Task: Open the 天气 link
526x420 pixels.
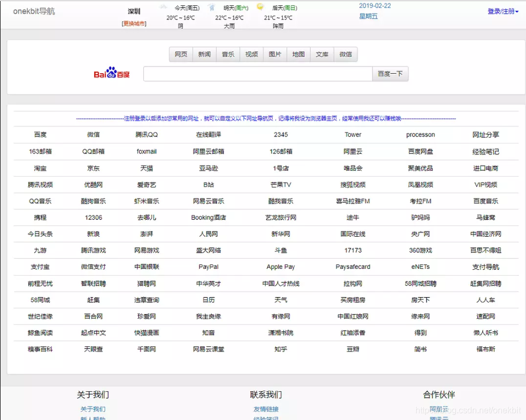Action: [x=281, y=300]
